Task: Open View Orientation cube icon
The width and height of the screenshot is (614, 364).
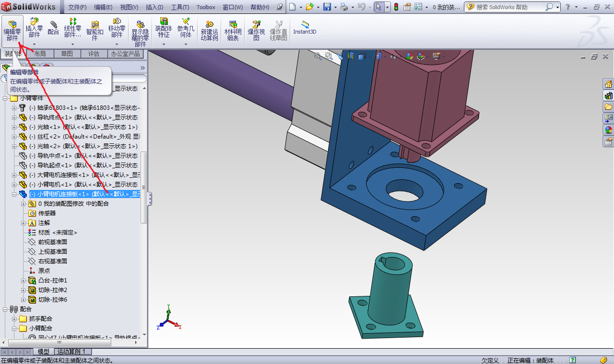Action: pyautogui.click(x=362, y=56)
